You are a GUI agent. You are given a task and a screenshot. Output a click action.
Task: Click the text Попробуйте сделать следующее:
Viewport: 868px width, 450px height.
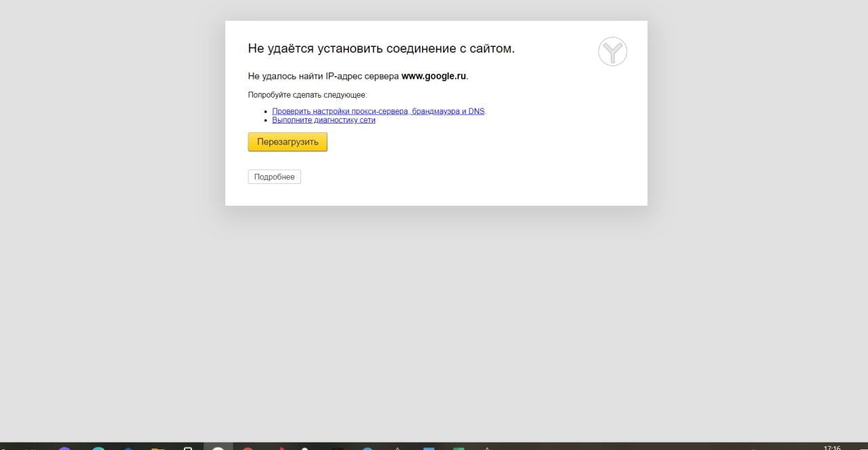coord(307,95)
